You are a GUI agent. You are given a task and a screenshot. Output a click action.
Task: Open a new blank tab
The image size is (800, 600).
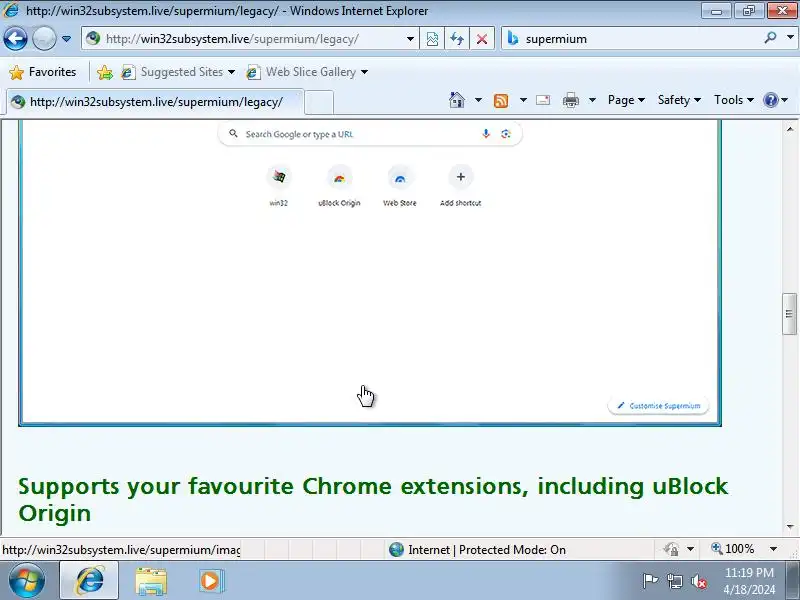[x=319, y=102]
